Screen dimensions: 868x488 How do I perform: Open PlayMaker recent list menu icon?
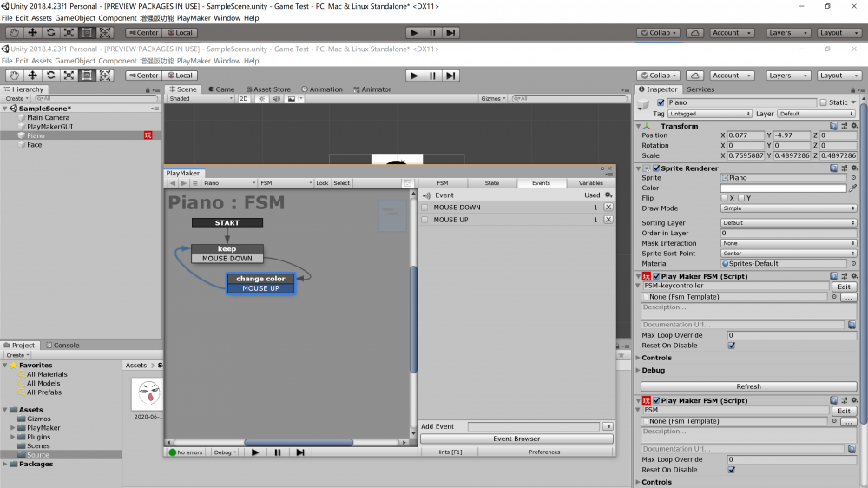[x=194, y=183]
